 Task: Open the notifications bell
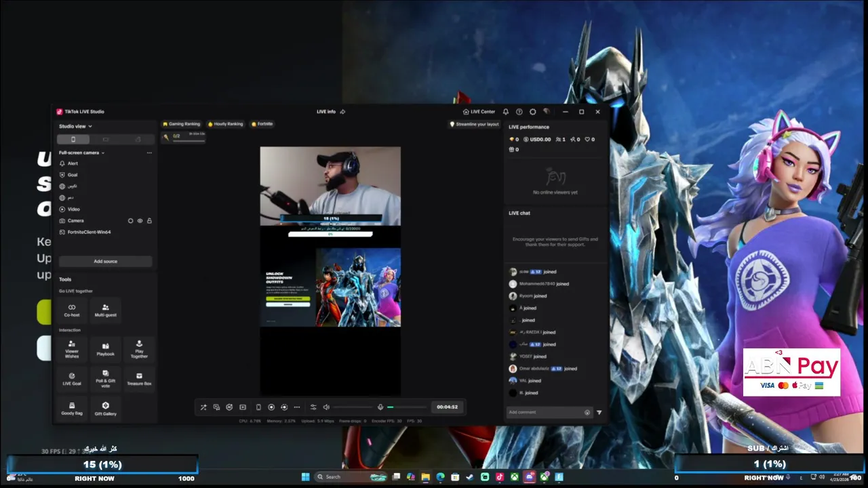(505, 112)
